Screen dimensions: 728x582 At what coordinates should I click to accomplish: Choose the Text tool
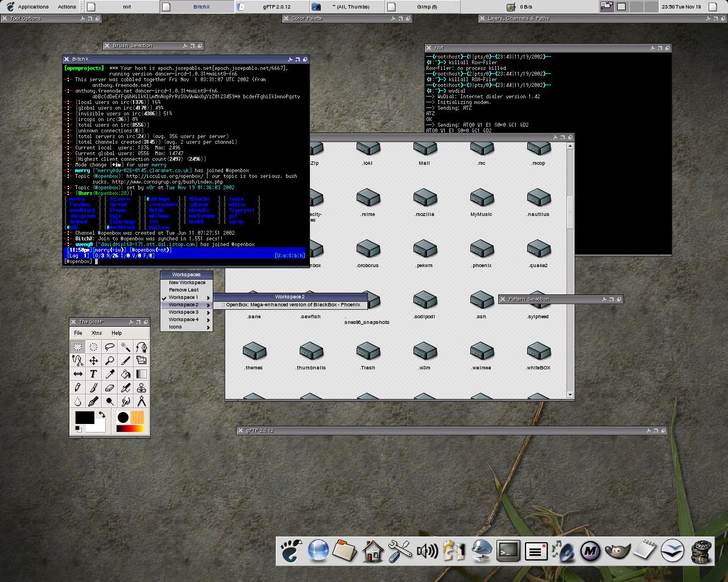94,374
